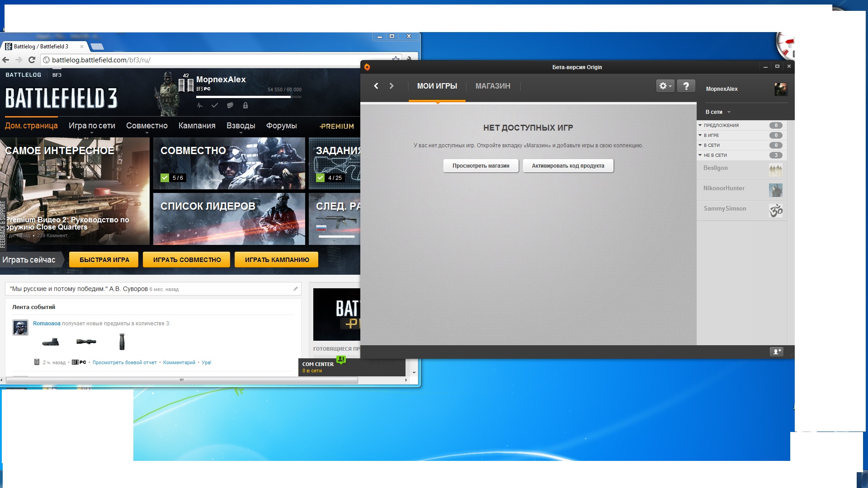Collapse the 'НЕ В СЕТИ' friends group
Image resolution: width=868 pixels, height=488 pixels.
pyautogui.click(x=700, y=155)
